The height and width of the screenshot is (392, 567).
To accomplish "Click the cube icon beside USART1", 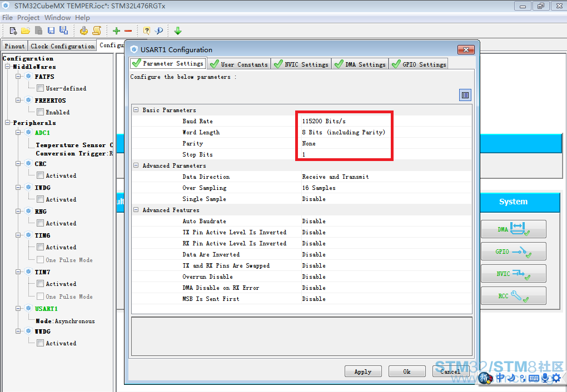I will click(28, 309).
